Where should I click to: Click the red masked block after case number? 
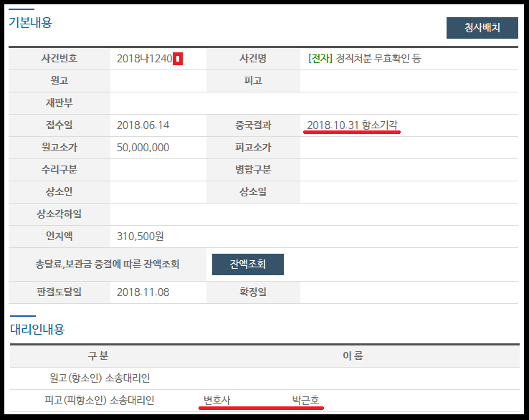coord(178,59)
